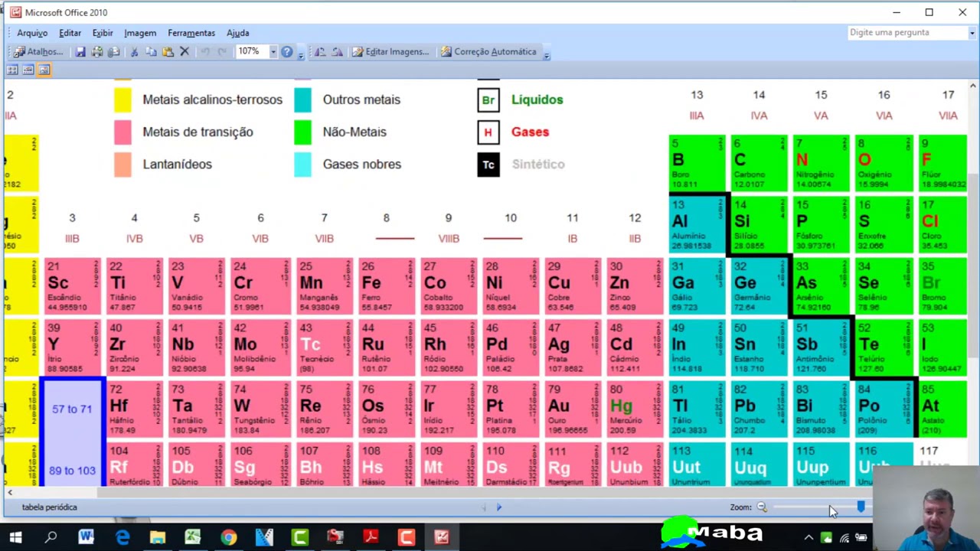Go to previous picture arrow

[x=484, y=507]
